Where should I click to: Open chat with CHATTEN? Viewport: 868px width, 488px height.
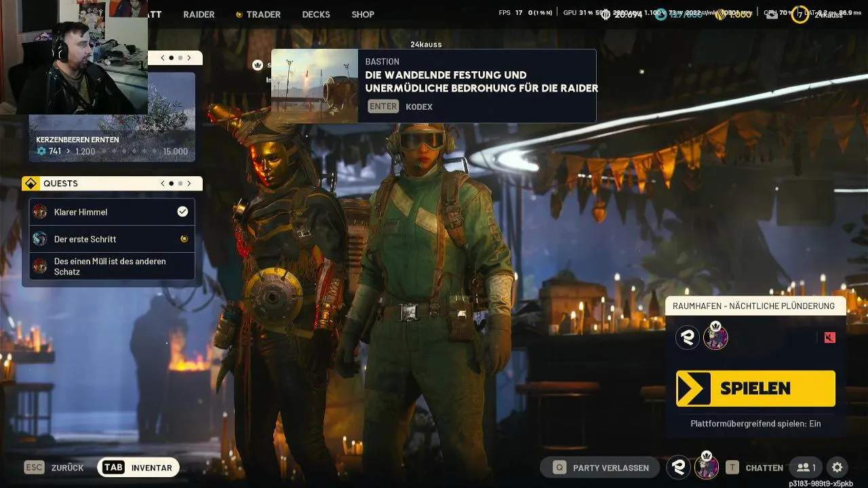754,468
